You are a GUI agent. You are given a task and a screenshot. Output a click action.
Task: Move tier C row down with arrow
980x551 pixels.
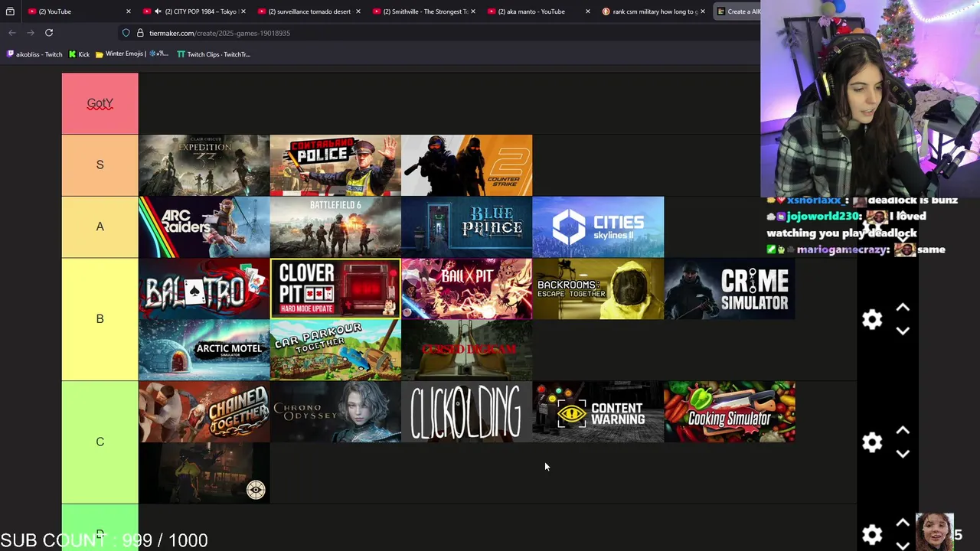(903, 454)
